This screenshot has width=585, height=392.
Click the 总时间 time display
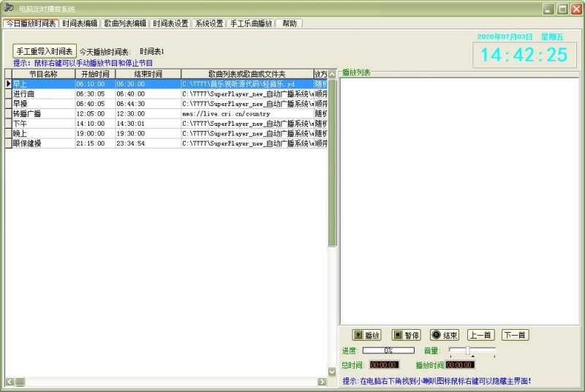pyautogui.click(x=385, y=365)
